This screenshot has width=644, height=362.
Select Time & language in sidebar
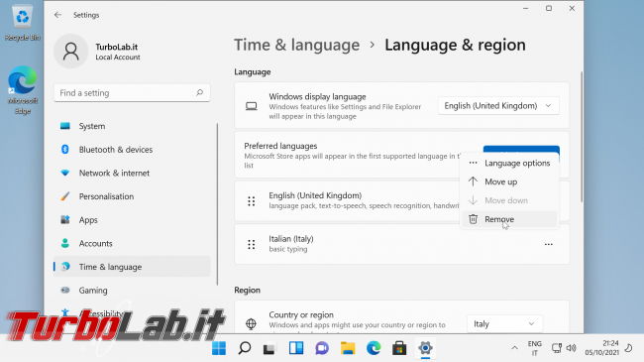[132, 267]
